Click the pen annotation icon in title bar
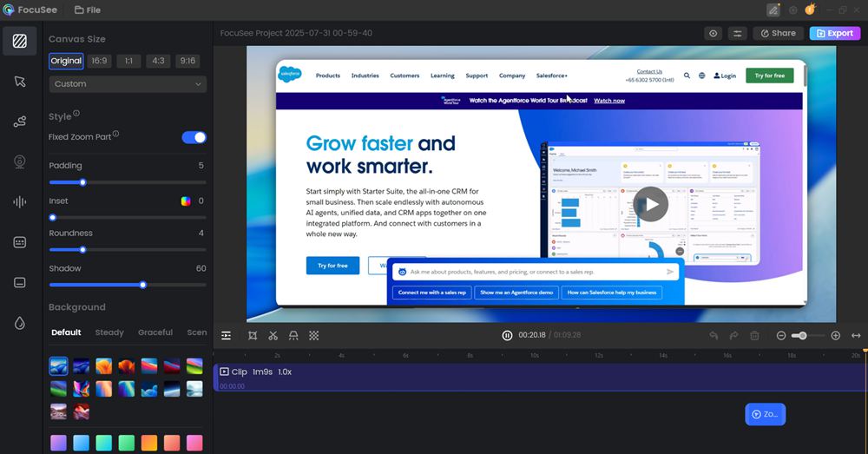The height and width of the screenshot is (454, 868). (x=773, y=10)
